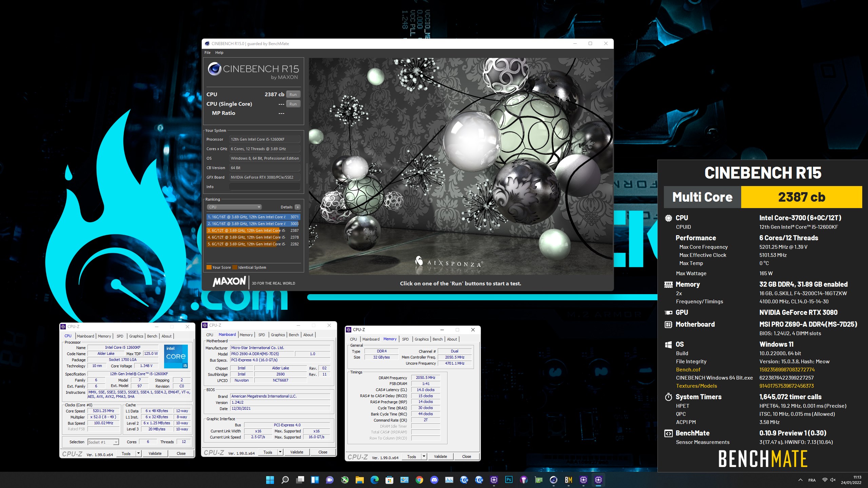The image size is (868, 488).
Task: Open Photoshop from the taskbar
Action: (x=509, y=480)
